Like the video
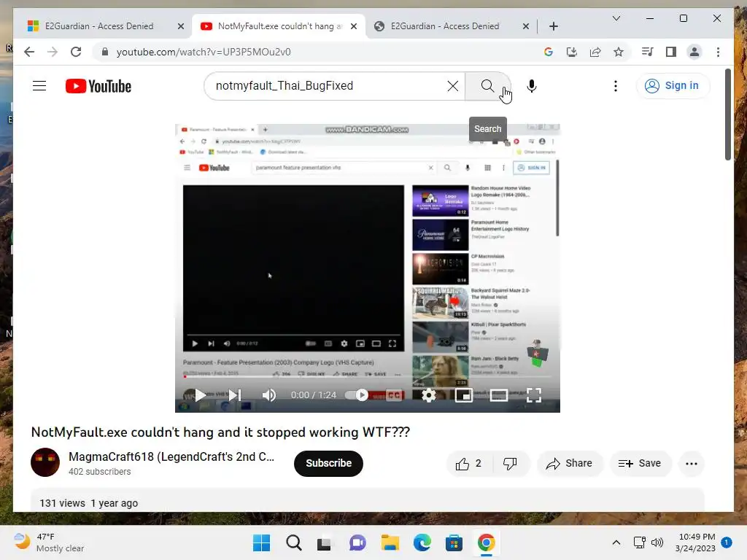Viewport: 747px width, 560px height. coord(468,464)
